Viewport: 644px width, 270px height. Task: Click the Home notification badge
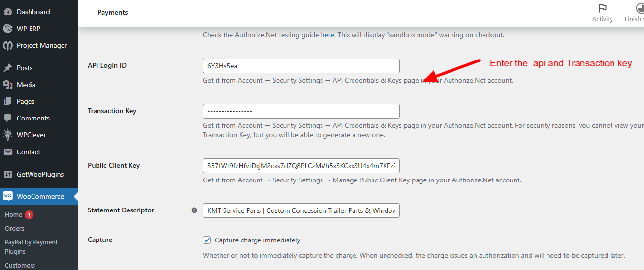click(x=29, y=215)
